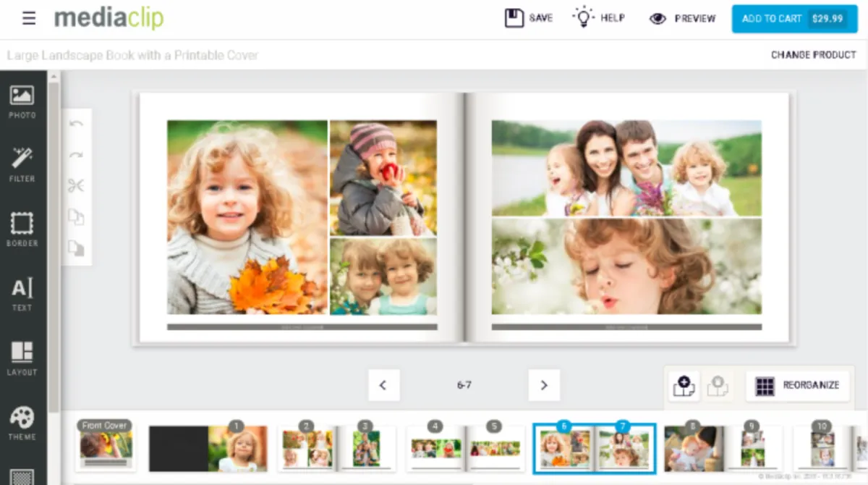Screen dimensions: 868x485
Task: Open Reorganize pages view
Action: coord(797,385)
